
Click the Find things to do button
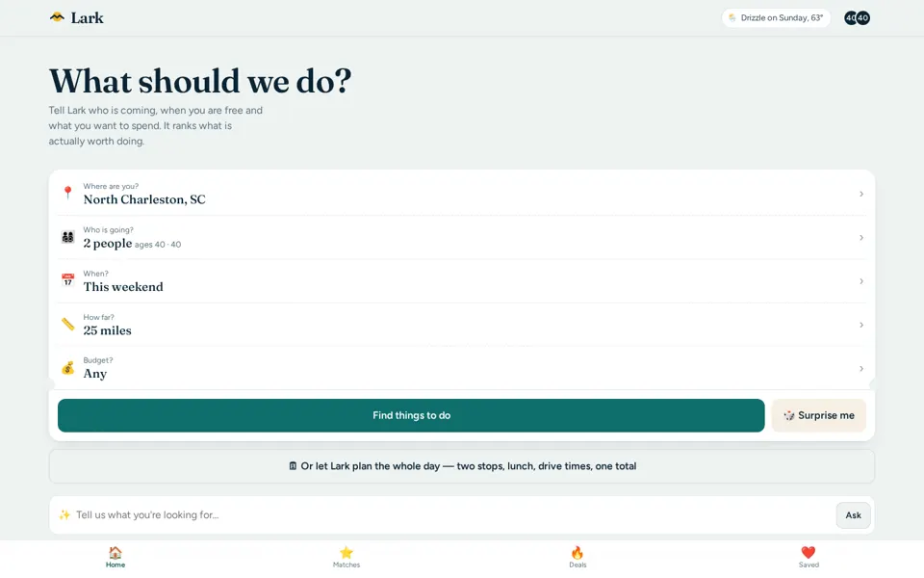coord(411,415)
